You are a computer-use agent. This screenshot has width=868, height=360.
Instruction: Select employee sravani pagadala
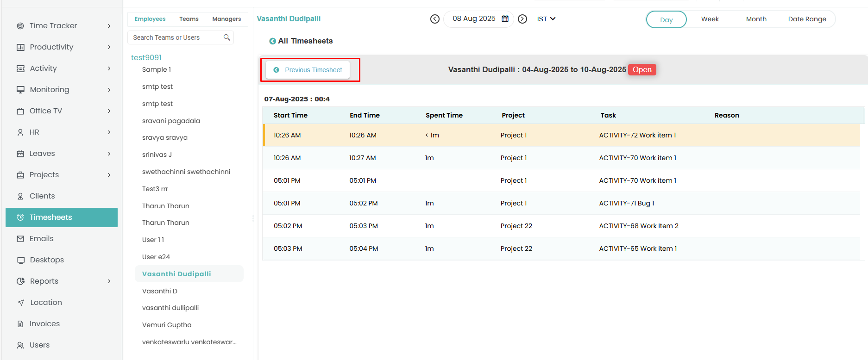pos(171,121)
